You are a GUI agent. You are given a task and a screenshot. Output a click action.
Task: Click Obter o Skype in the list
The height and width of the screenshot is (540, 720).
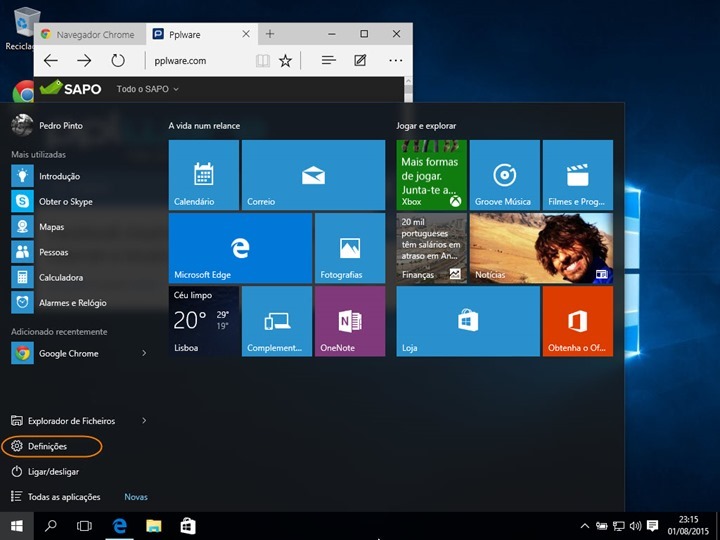point(80,202)
